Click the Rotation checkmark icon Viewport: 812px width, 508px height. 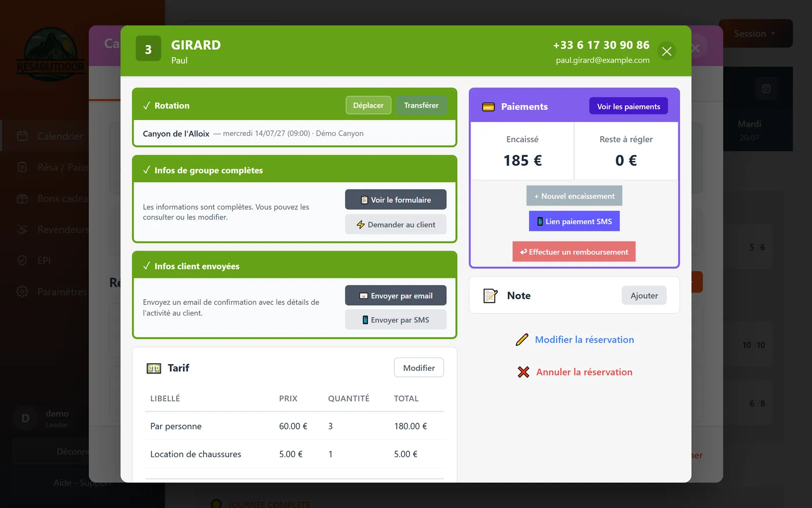(x=147, y=106)
